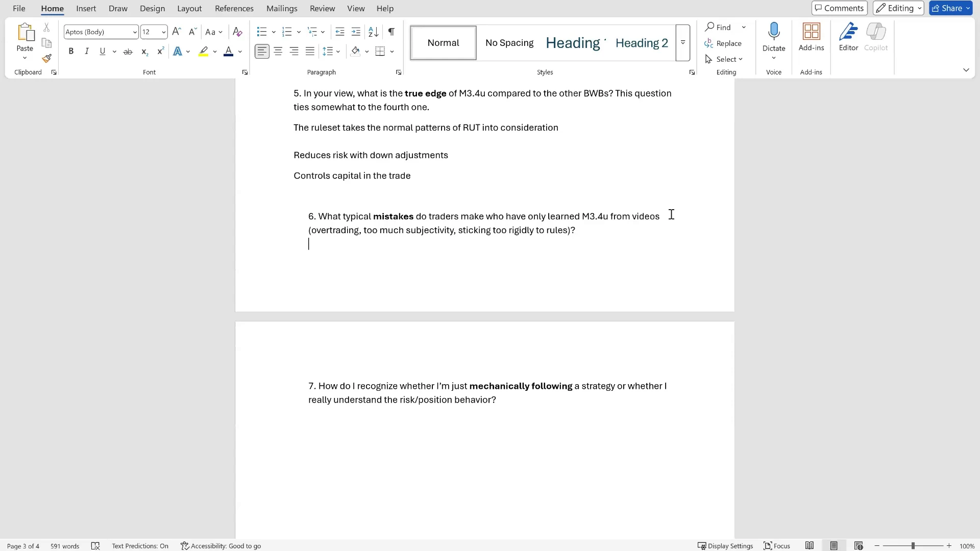The image size is (980, 551).
Task: Expand the Styles gallery
Action: point(683,43)
